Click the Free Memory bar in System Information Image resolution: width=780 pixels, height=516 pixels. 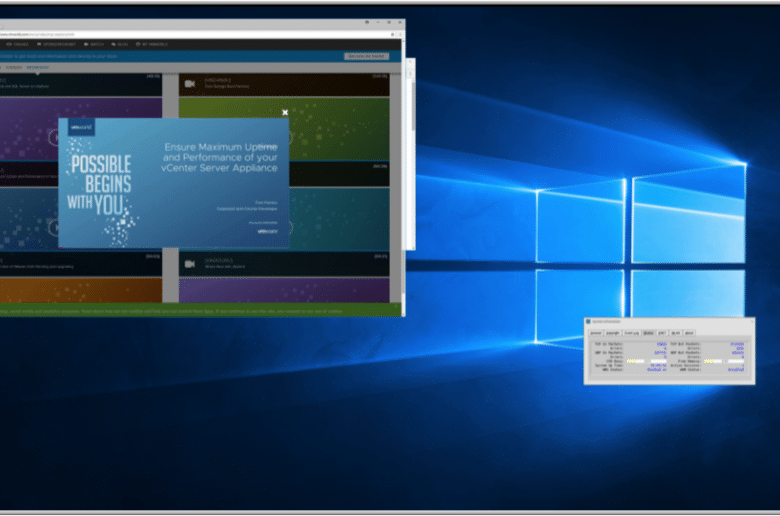point(723,361)
